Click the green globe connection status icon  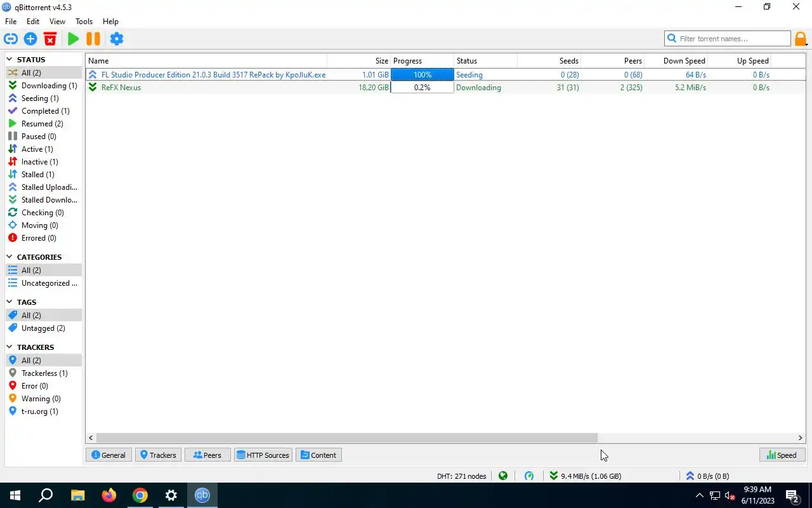point(503,476)
